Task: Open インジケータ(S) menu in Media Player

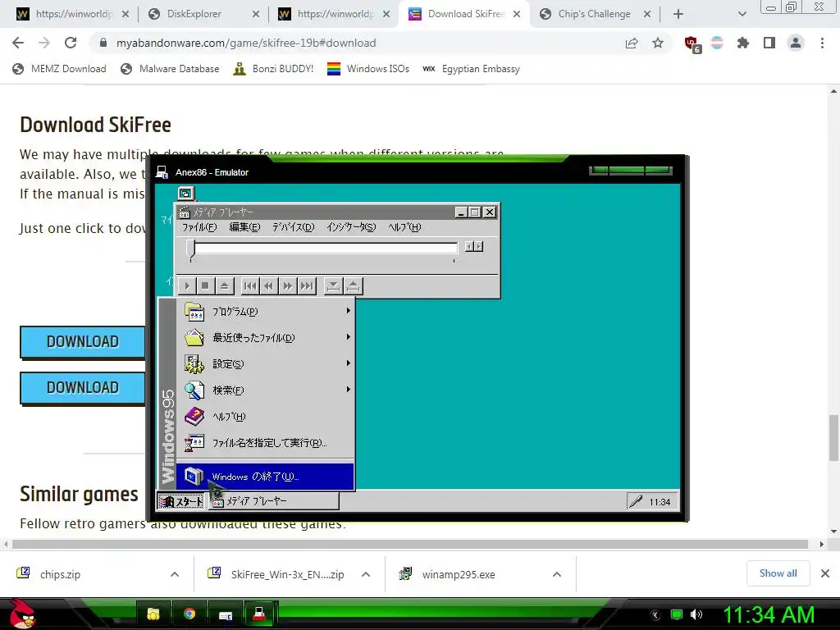Action: [x=351, y=227]
